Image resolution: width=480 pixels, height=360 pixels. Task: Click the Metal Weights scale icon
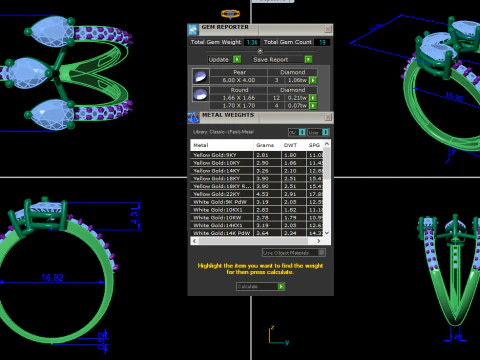193,117
